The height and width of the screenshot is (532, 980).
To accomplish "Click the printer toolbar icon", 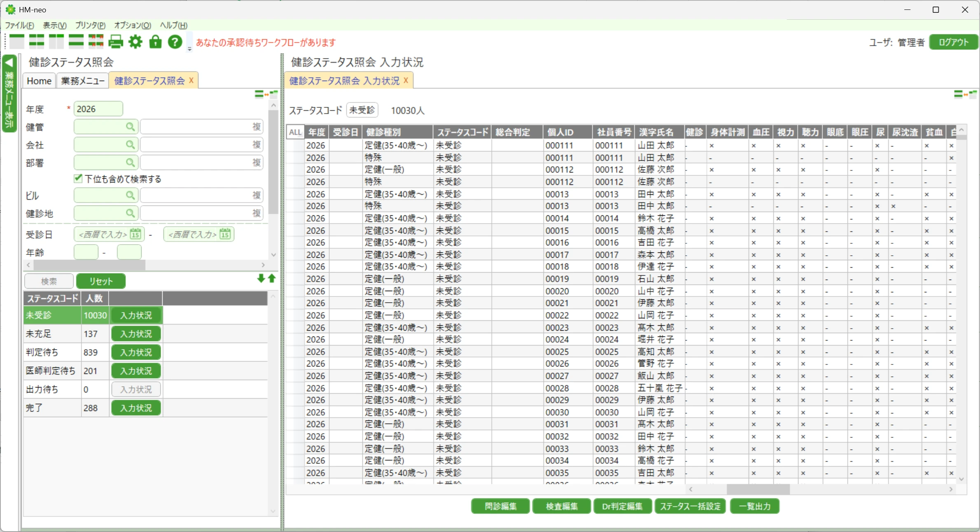I will click(x=116, y=42).
